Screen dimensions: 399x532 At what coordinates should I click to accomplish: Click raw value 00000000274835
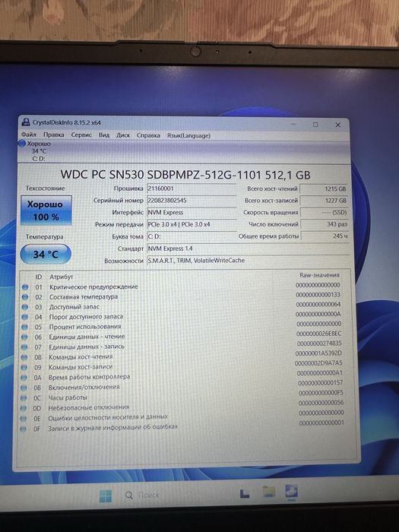pos(319,344)
